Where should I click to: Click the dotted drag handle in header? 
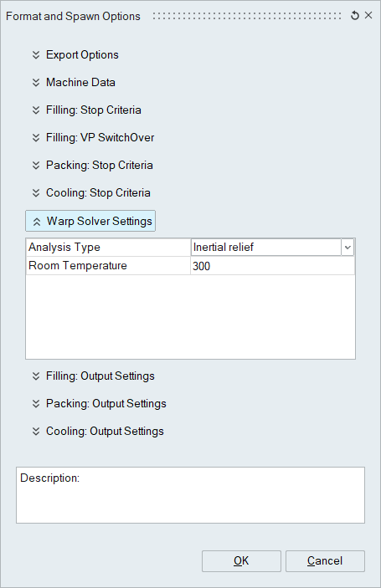(x=247, y=16)
